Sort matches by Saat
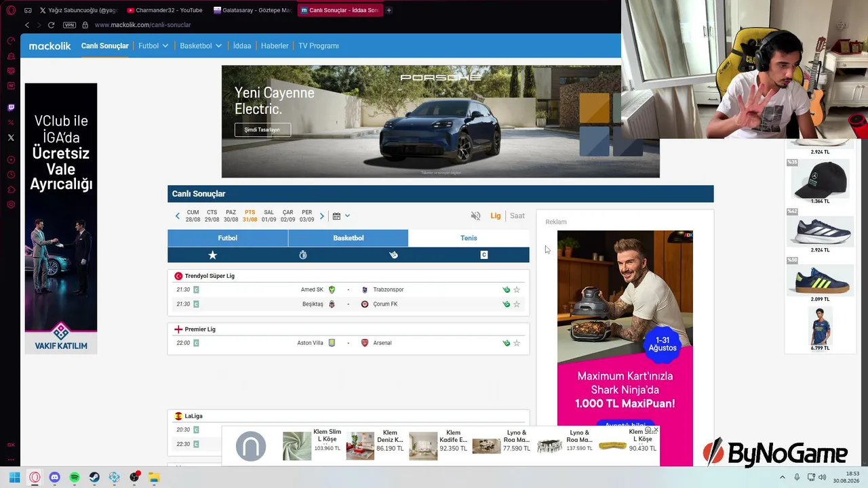Screen dimensions: 868x488 tap(517, 216)
